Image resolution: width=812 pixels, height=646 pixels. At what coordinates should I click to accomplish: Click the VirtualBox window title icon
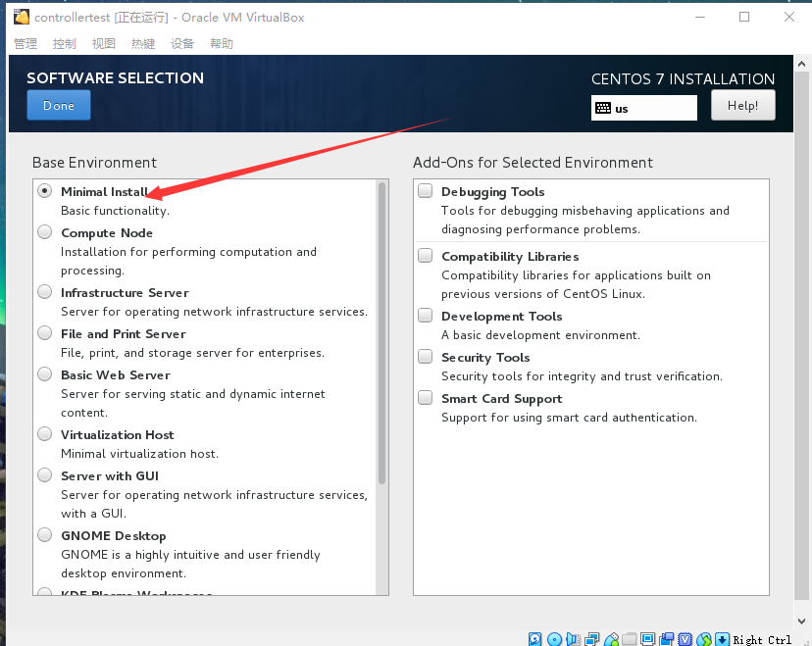click(22, 17)
